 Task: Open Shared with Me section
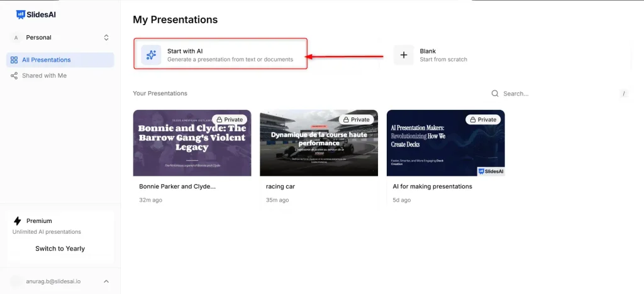coord(60,76)
